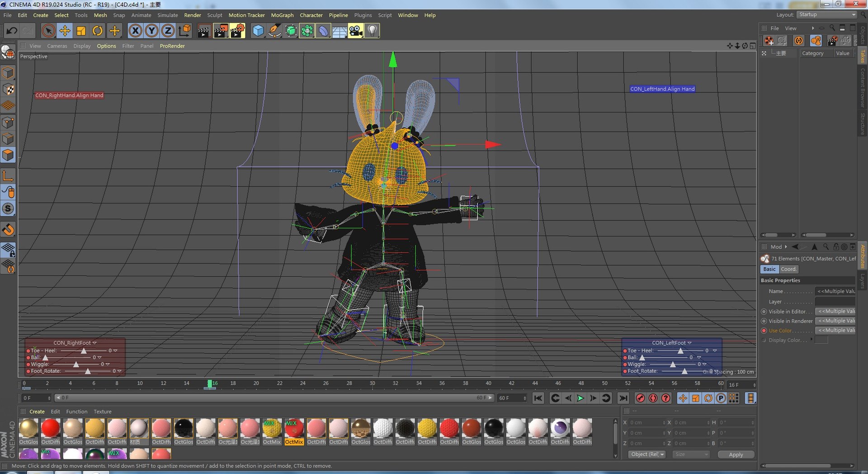Screen dimensions: 868x474
Task: Open Use Color dropdown
Action: 835,330
